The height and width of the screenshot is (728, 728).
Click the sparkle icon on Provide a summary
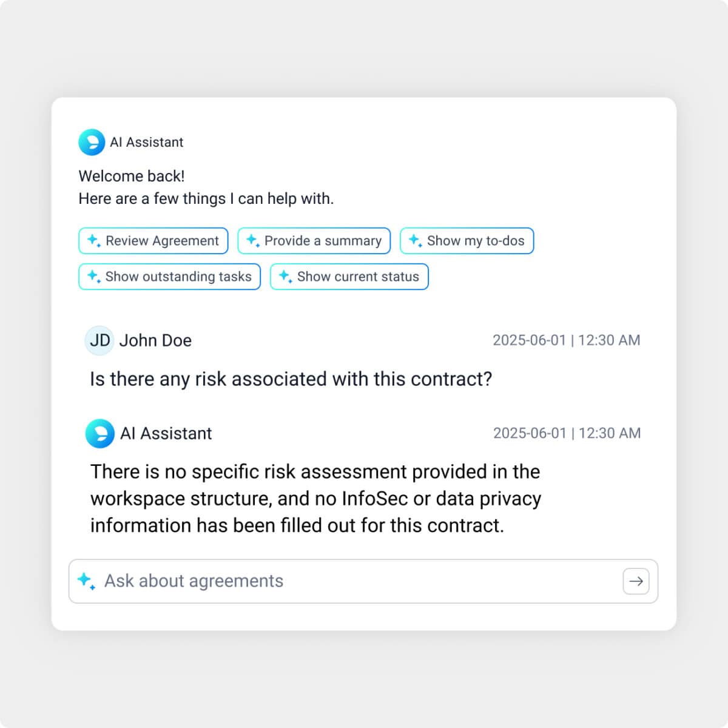point(252,241)
